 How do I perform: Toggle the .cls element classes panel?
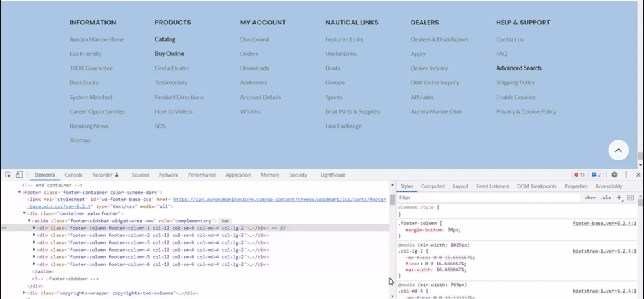click(605, 198)
